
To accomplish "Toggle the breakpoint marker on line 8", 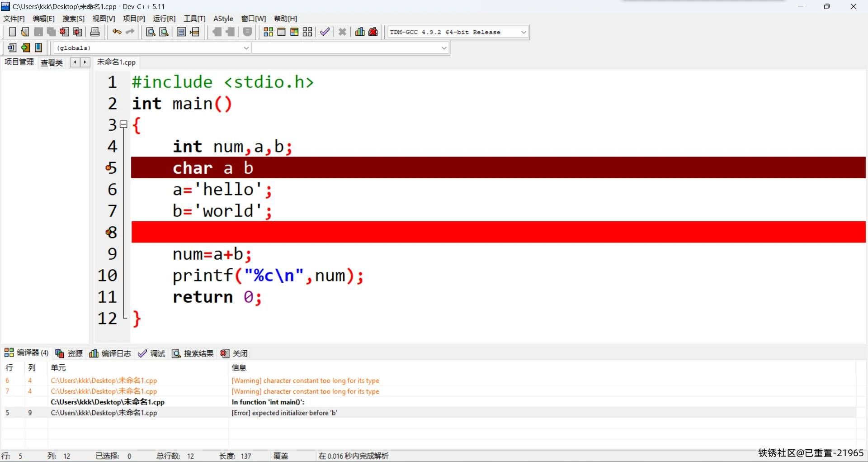I will (x=109, y=232).
